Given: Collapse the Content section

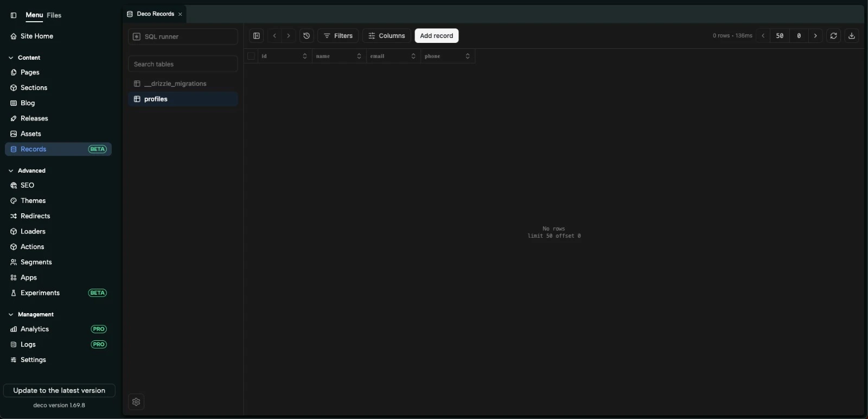Looking at the screenshot, I should (x=25, y=58).
